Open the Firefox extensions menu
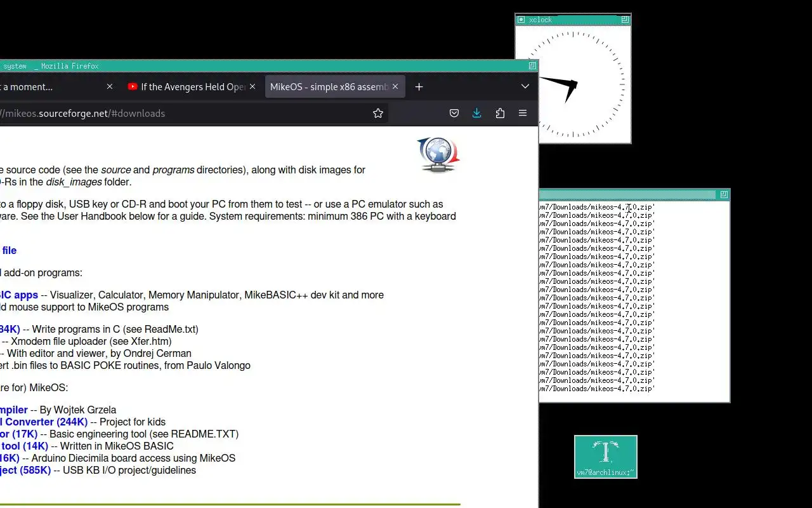812x508 pixels. pos(500,113)
